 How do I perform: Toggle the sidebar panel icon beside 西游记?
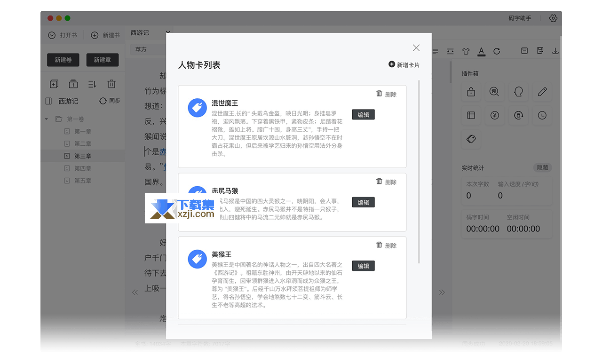[48, 101]
